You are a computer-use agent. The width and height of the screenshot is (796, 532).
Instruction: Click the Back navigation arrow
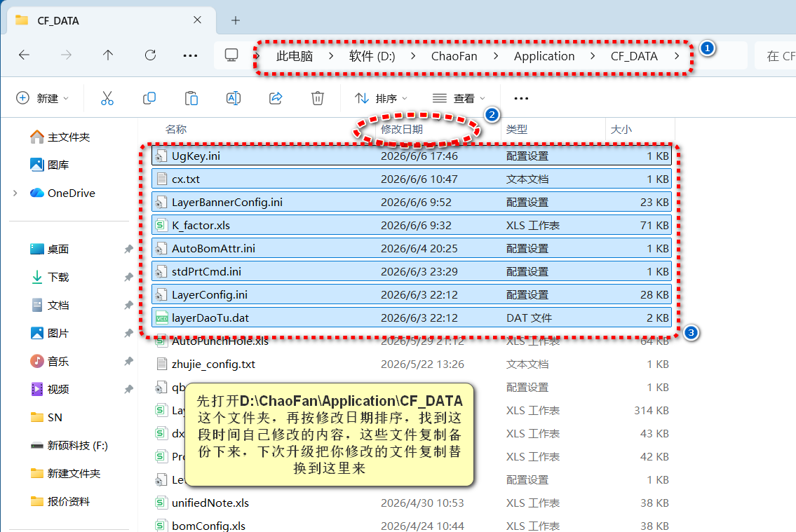pos(24,55)
